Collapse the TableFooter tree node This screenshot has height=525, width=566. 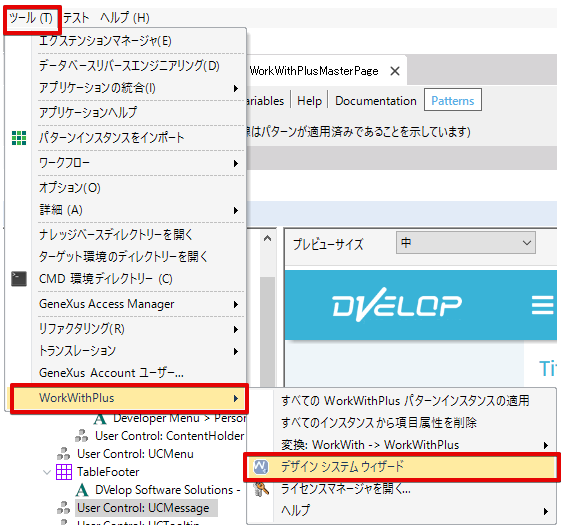click(x=47, y=472)
